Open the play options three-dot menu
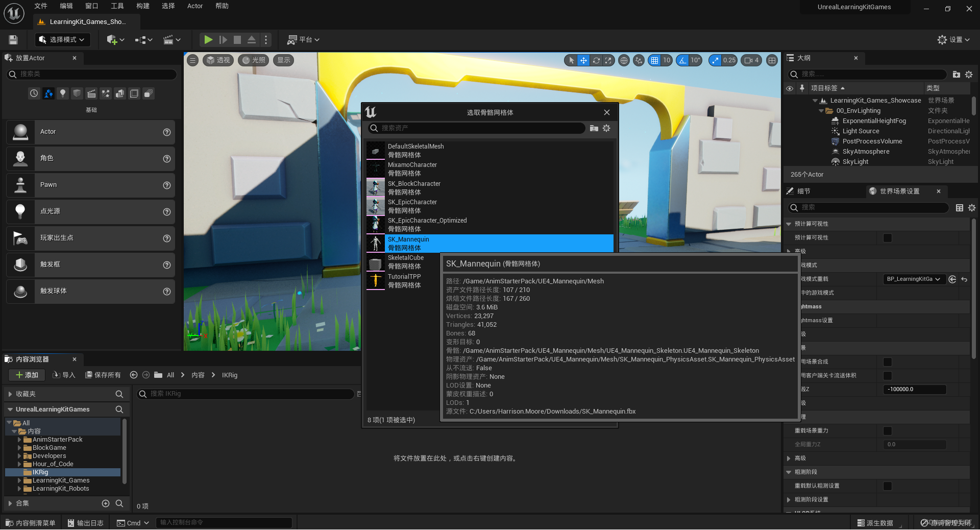 [266, 40]
